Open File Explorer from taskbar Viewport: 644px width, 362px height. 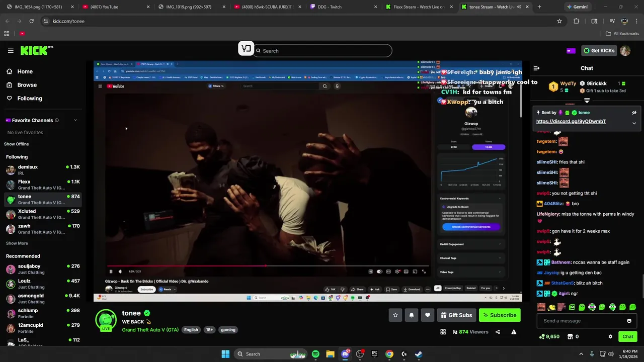(x=330, y=354)
